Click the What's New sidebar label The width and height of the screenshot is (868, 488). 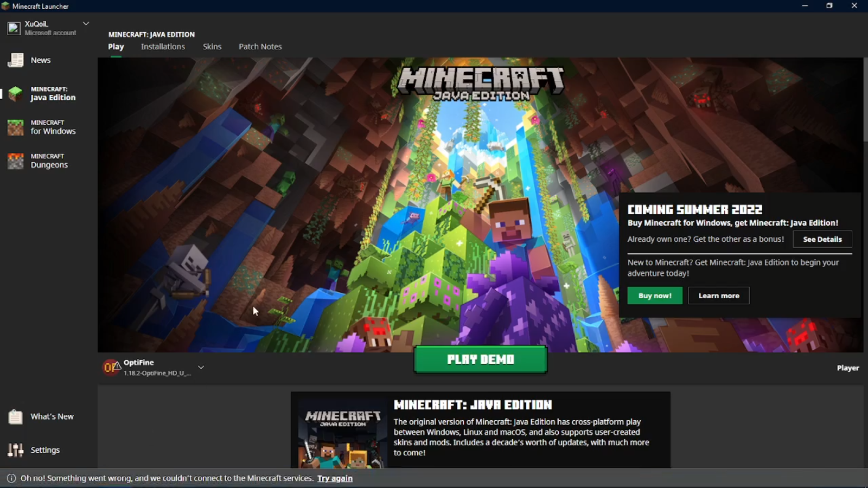click(52, 416)
